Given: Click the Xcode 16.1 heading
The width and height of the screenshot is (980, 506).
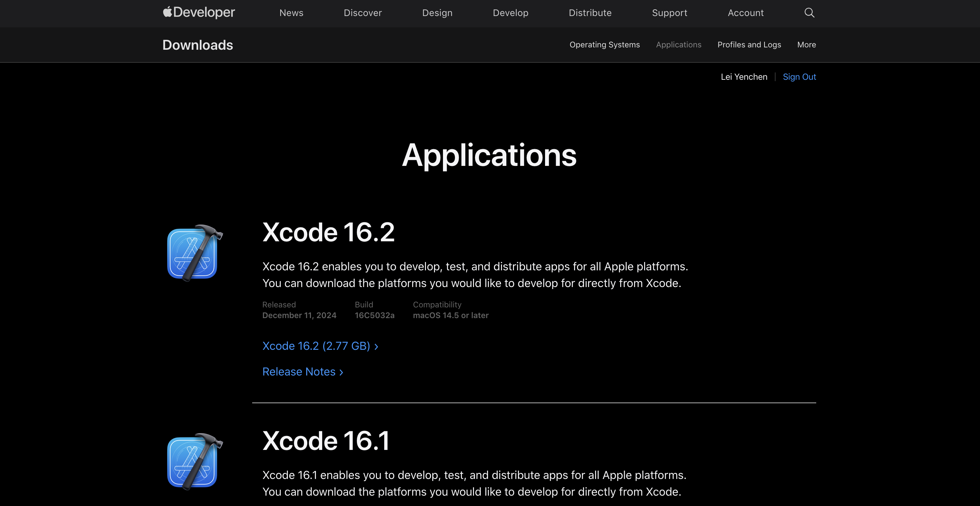Looking at the screenshot, I should pyautogui.click(x=326, y=441).
